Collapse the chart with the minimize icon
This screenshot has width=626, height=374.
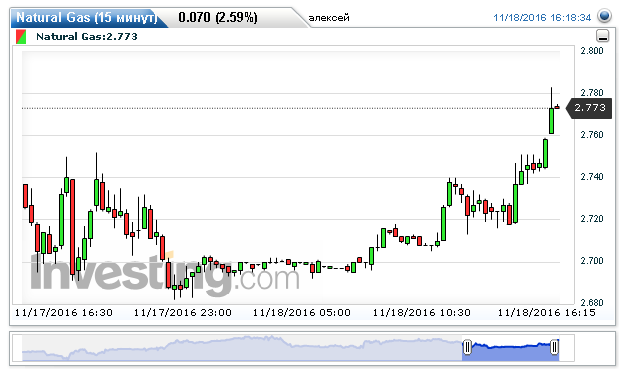602,36
